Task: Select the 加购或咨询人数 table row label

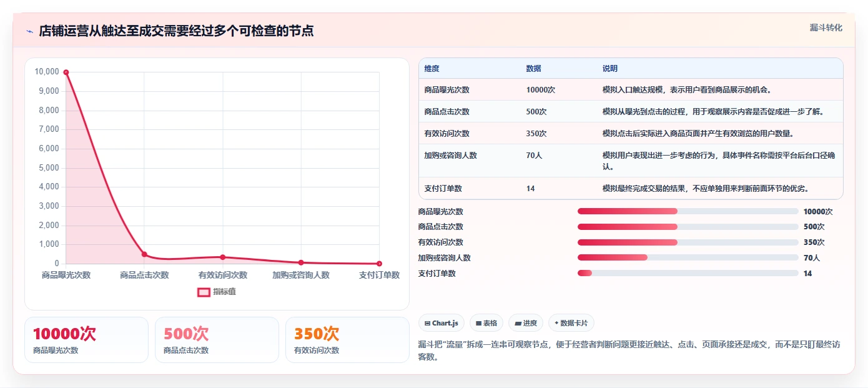Action: click(x=450, y=156)
